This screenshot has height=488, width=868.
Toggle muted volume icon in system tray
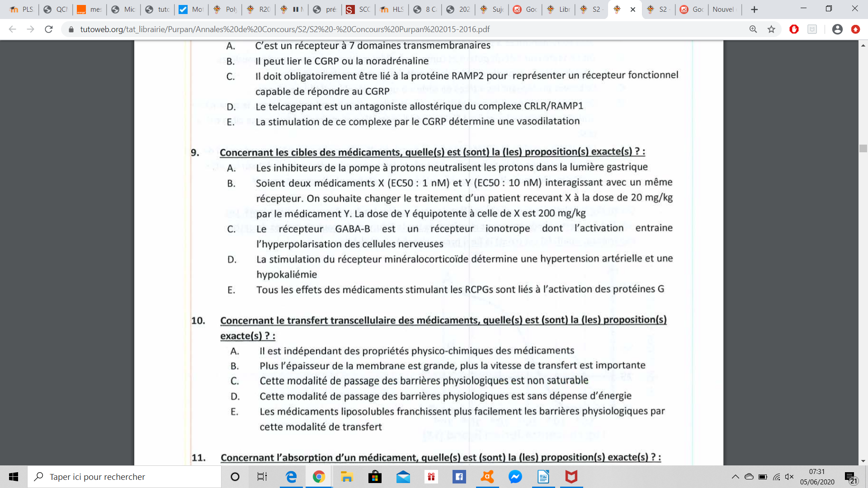tap(790, 477)
